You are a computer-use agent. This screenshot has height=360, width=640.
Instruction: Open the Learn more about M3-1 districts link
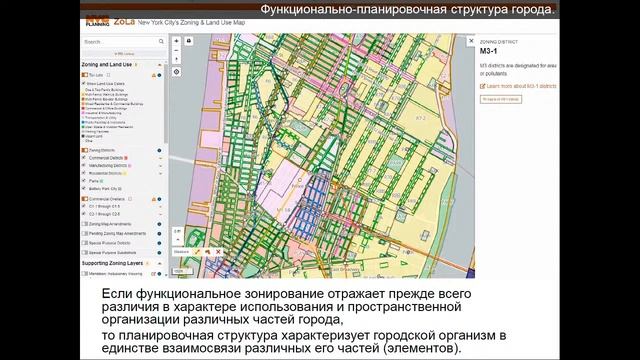click(x=521, y=86)
